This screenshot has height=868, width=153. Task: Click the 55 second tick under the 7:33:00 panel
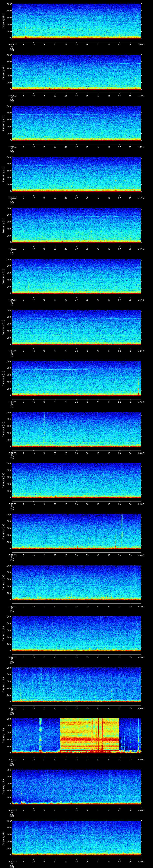click(130, 249)
